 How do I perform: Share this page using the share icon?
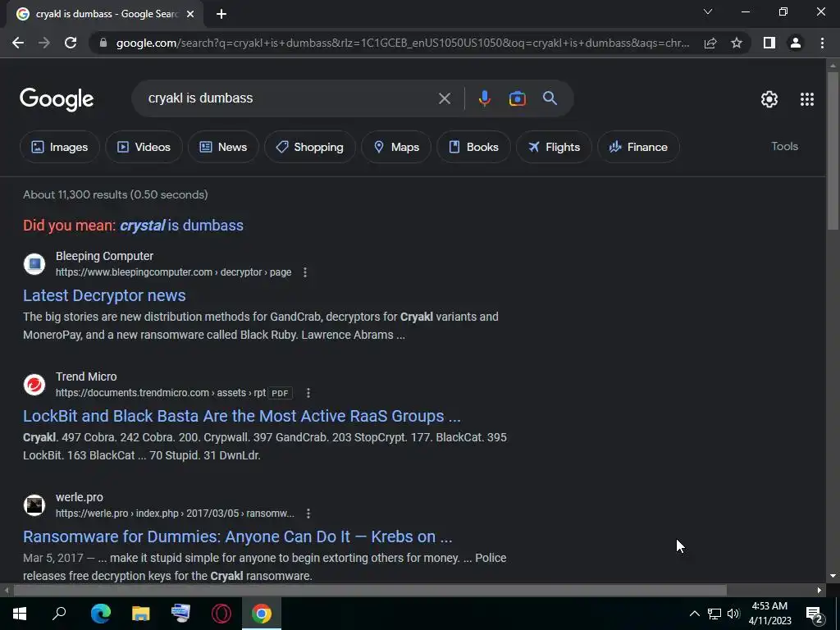point(710,43)
